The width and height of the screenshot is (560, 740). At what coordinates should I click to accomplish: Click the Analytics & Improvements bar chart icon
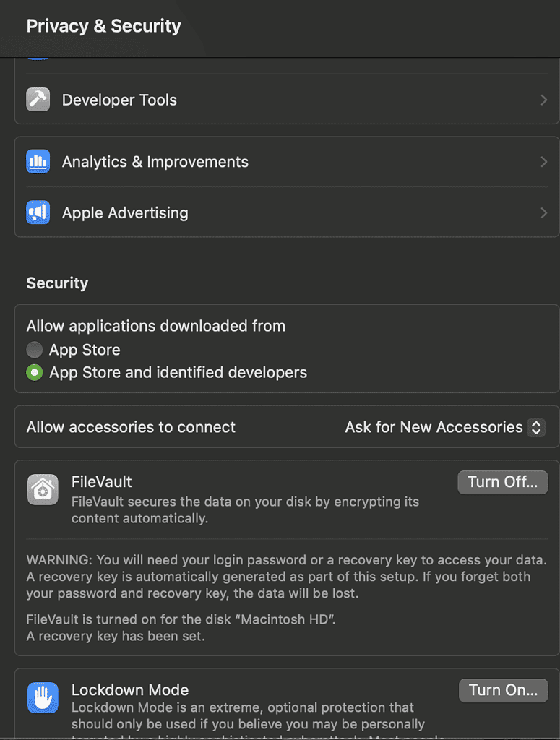pyautogui.click(x=38, y=162)
